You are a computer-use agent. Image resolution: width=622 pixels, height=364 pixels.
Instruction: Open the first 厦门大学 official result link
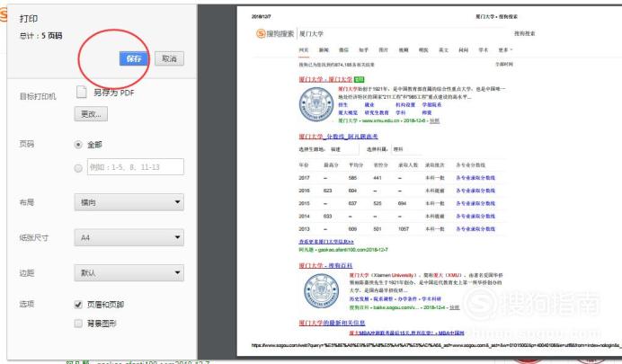coord(325,79)
